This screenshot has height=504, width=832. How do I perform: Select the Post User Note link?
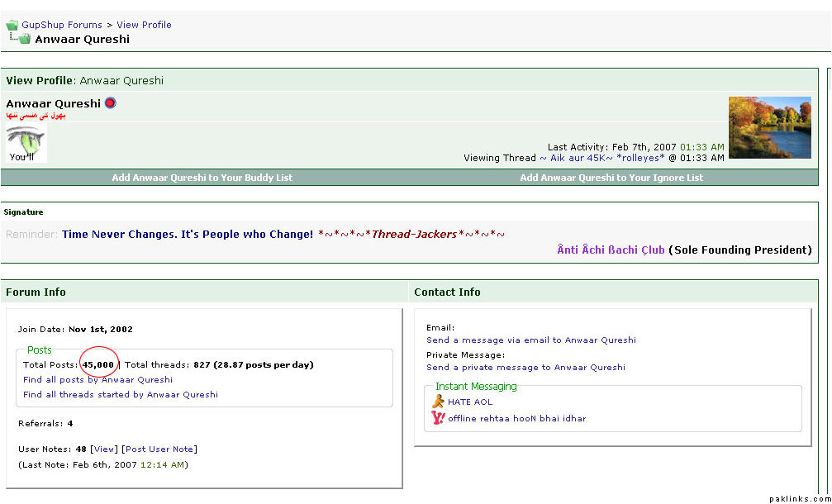pyautogui.click(x=159, y=449)
